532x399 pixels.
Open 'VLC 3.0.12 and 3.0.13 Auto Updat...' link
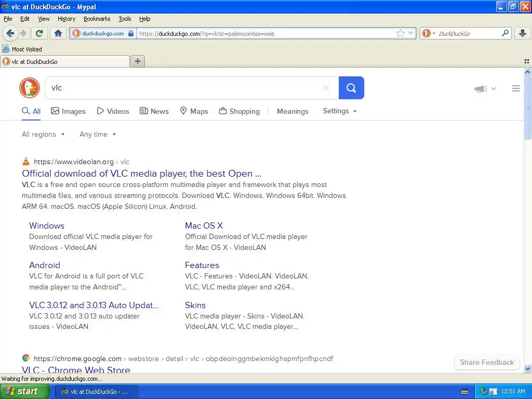pyautogui.click(x=94, y=305)
